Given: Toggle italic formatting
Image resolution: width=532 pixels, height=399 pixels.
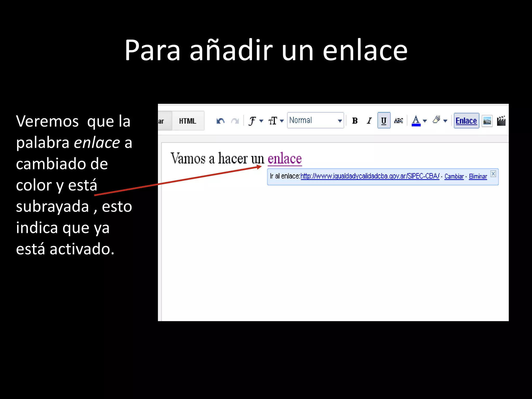Looking at the screenshot, I should (x=369, y=121).
